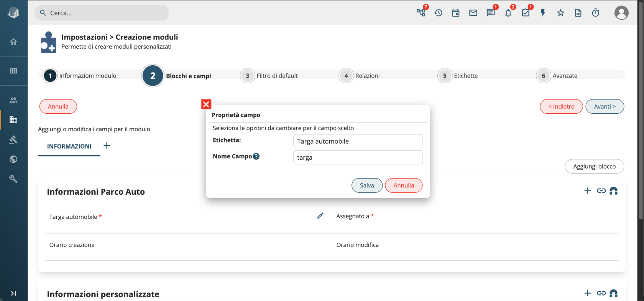Click the Etichetta input field
Screen dimensions: 644x301
coord(358,141)
